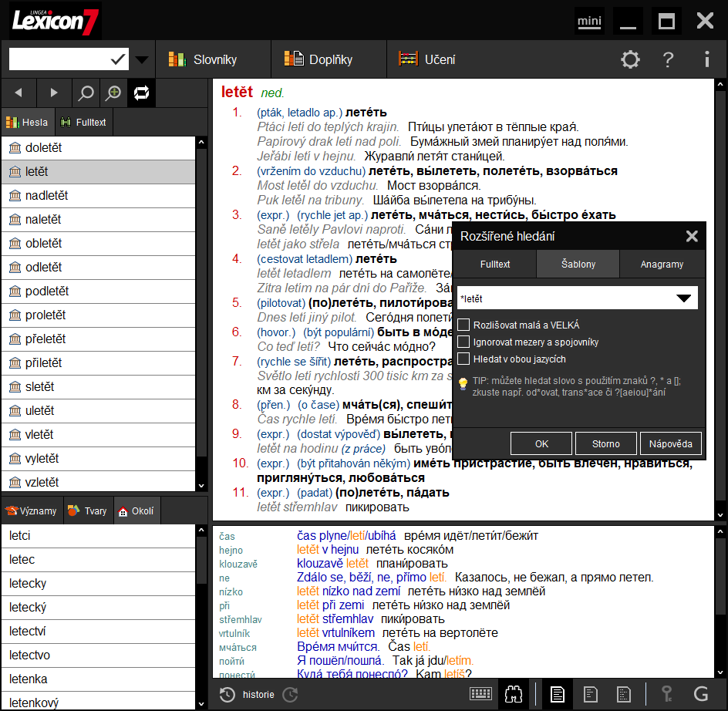Click the history clock icon
The image size is (728, 711).
point(227,695)
